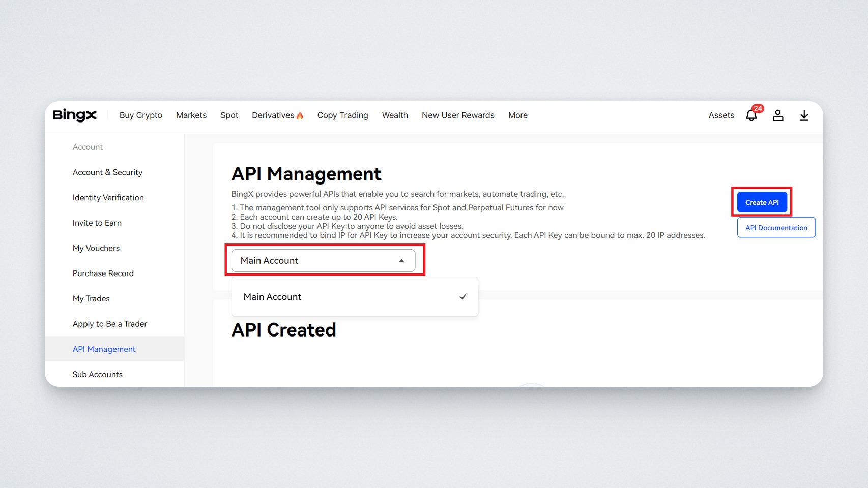This screenshot has width=868, height=488.
Task: Open the user profile icon
Action: point(777,116)
